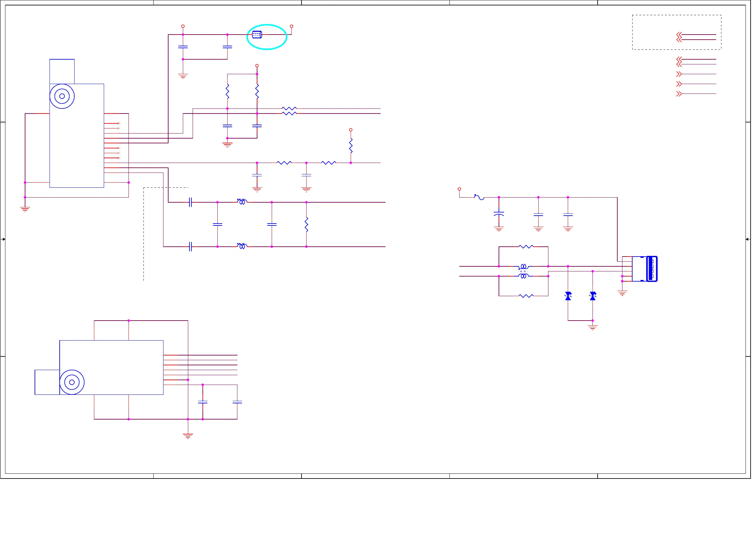Select the upper-left audio jack's concentric circle symbol
756x534 pixels.
[62, 96]
